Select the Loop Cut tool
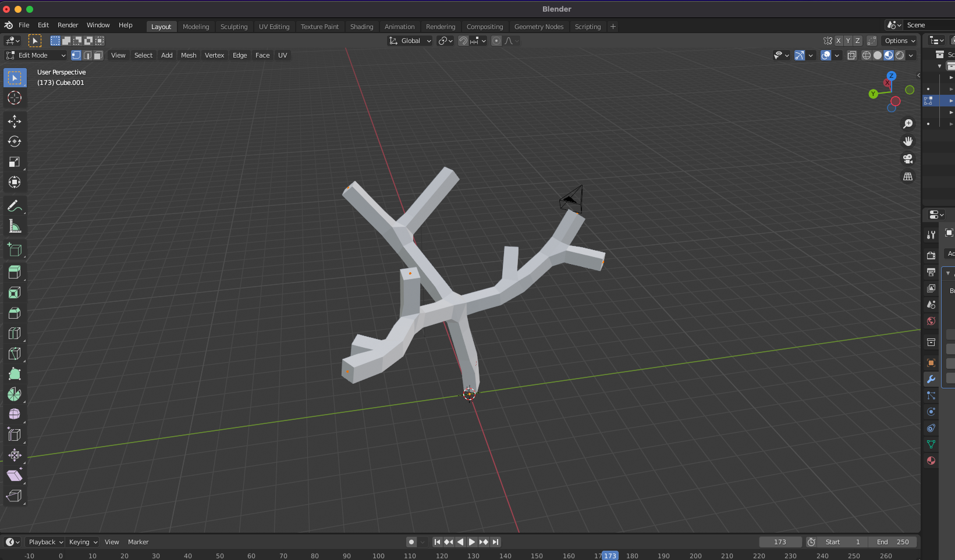This screenshot has height=560, width=955. pyautogui.click(x=15, y=333)
